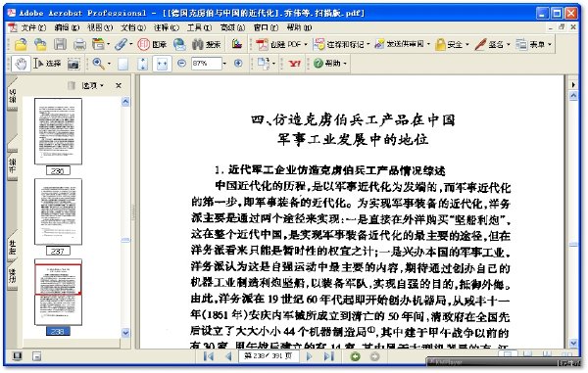
Task: Open the 编辑 menu
Action: 67,27
